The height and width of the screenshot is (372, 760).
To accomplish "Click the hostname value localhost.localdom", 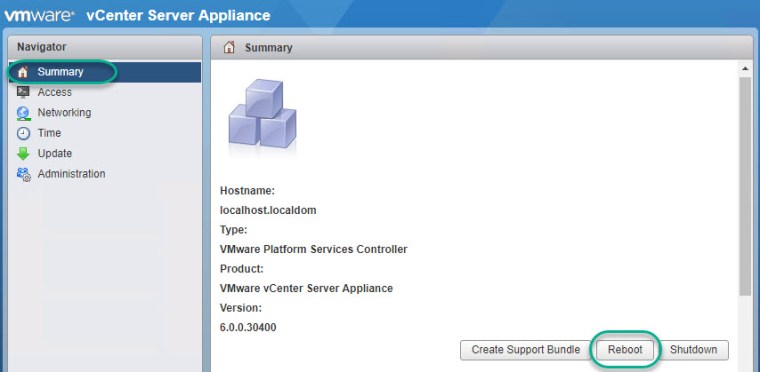I will [x=268, y=210].
